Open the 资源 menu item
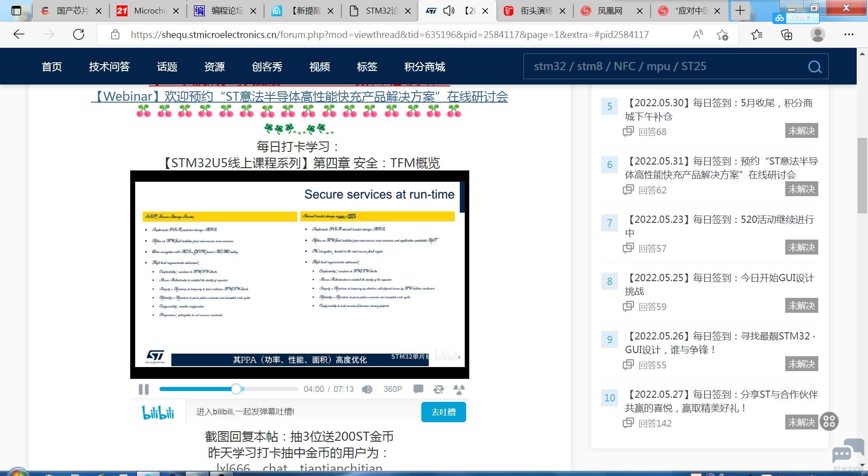This screenshot has height=476, width=868. [x=214, y=67]
